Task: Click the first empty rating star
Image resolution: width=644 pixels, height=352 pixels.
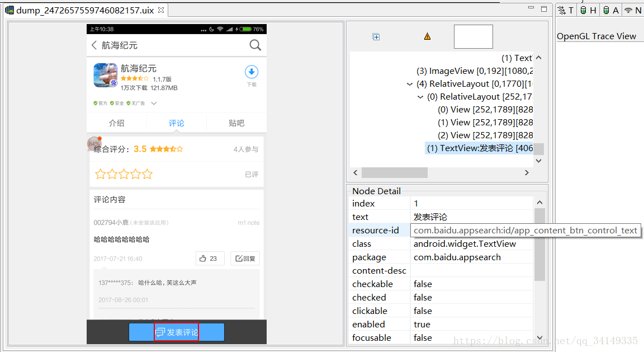Action: tap(100, 174)
